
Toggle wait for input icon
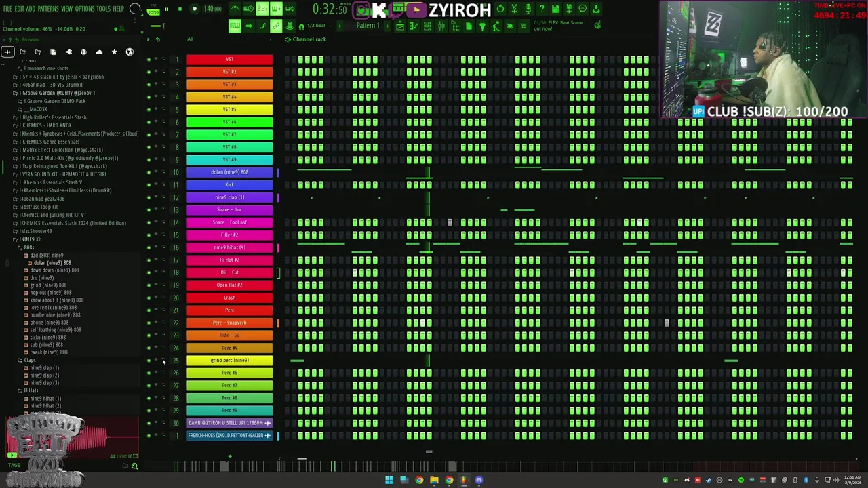(248, 9)
